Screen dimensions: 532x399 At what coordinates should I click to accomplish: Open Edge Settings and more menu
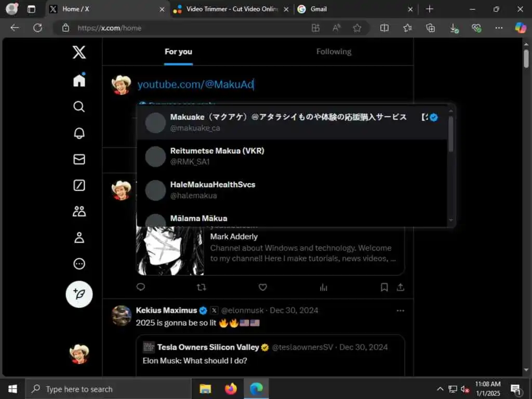499,28
